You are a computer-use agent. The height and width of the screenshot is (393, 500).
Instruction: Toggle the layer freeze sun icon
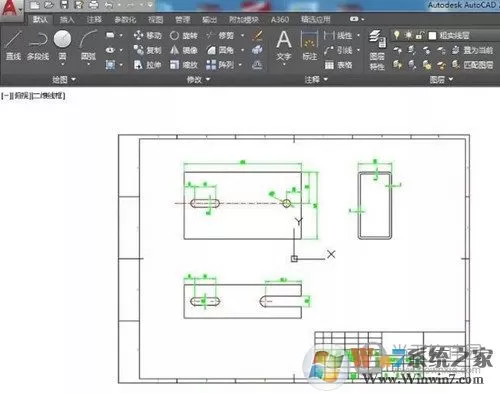(x=408, y=35)
